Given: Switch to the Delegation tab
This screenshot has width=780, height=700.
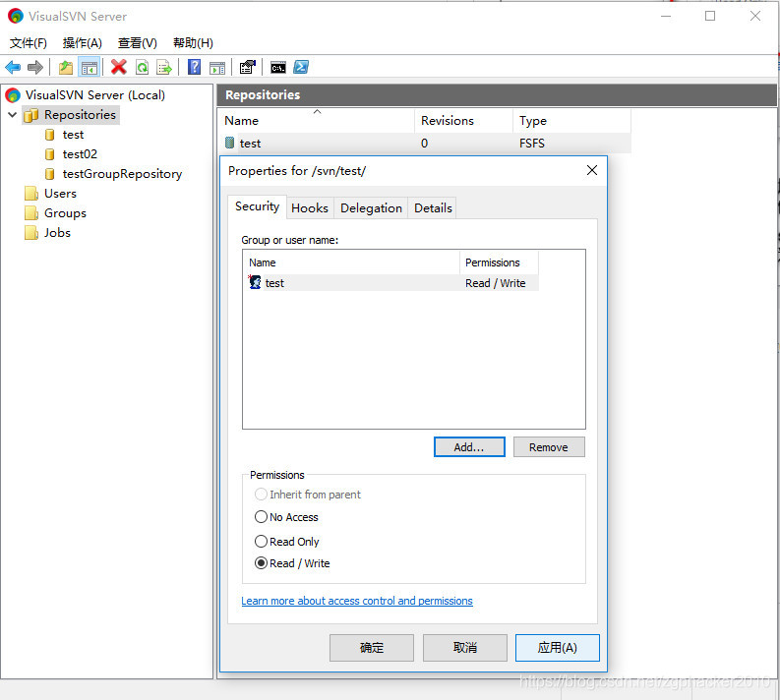Looking at the screenshot, I should pyautogui.click(x=371, y=207).
